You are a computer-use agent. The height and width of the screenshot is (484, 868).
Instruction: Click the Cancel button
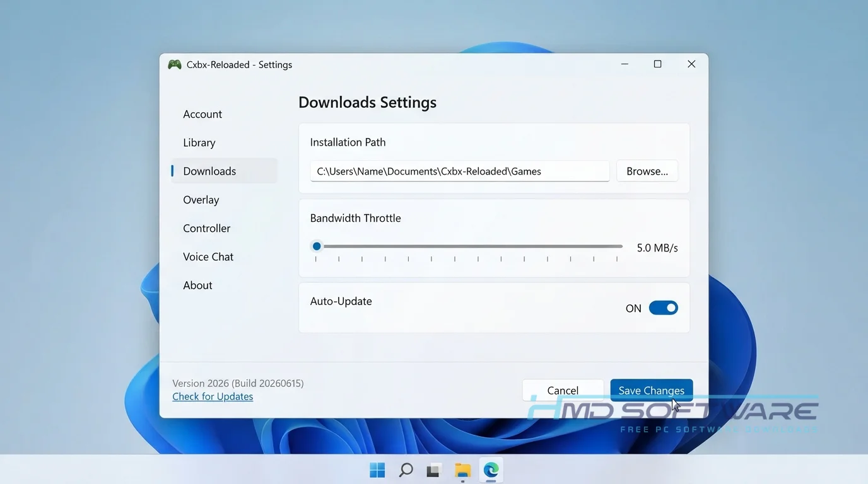point(563,391)
